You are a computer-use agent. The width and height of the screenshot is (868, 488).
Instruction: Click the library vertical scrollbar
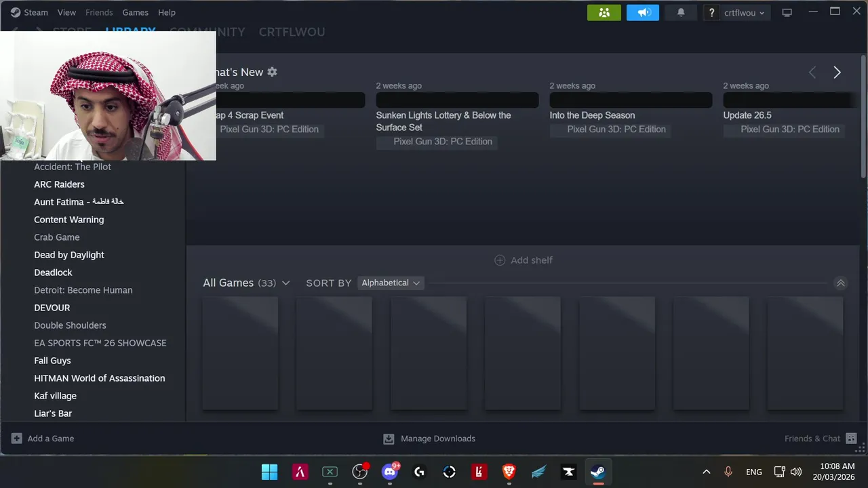(863, 115)
